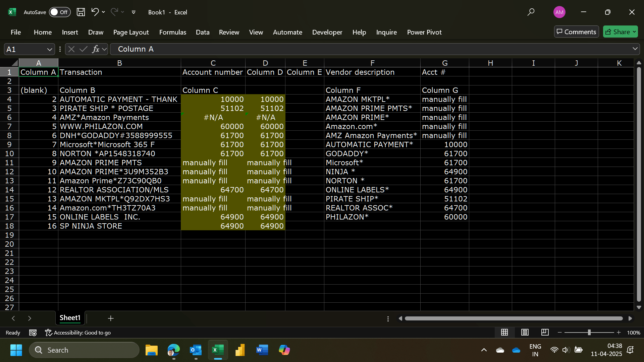
Task: Click the sheet tab options three-dot icon
Action: (388, 319)
